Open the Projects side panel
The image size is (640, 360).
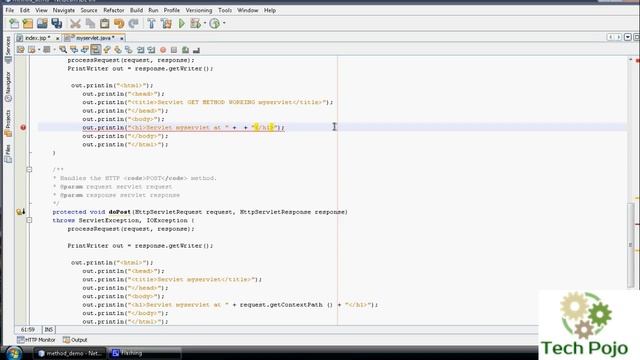[x=8, y=122]
